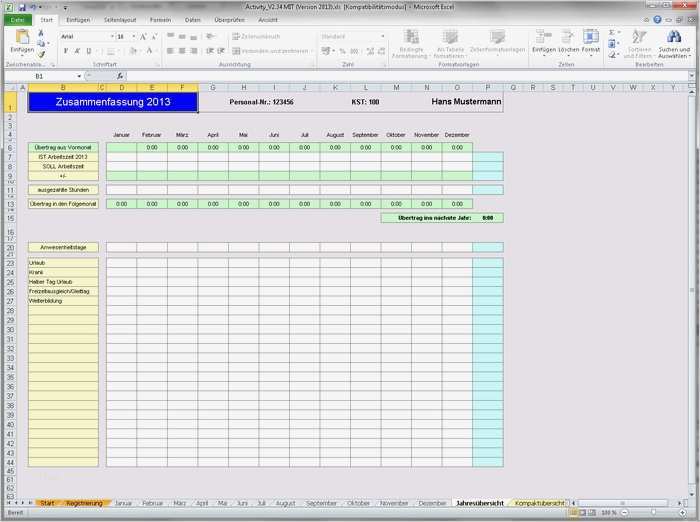Switch to Einfügen ribbon tab
The width and height of the screenshot is (700, 522).
[78, 20]
